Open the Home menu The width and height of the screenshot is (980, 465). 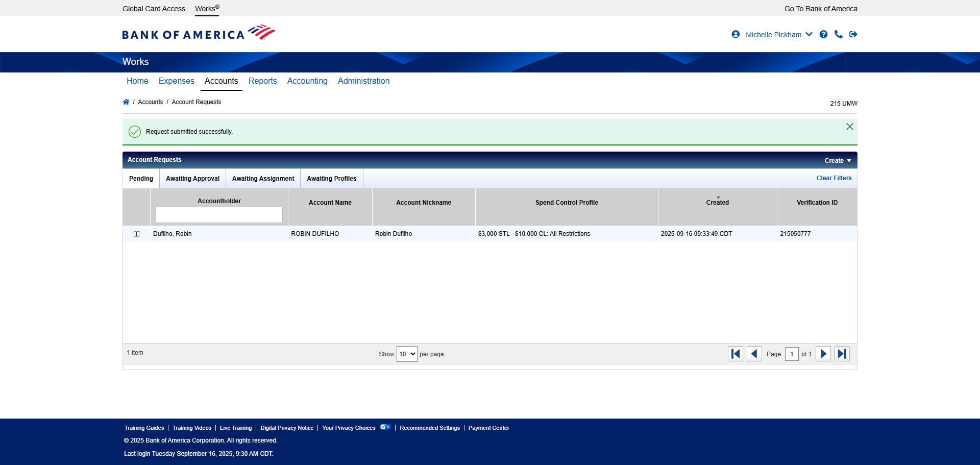[137, 81]
